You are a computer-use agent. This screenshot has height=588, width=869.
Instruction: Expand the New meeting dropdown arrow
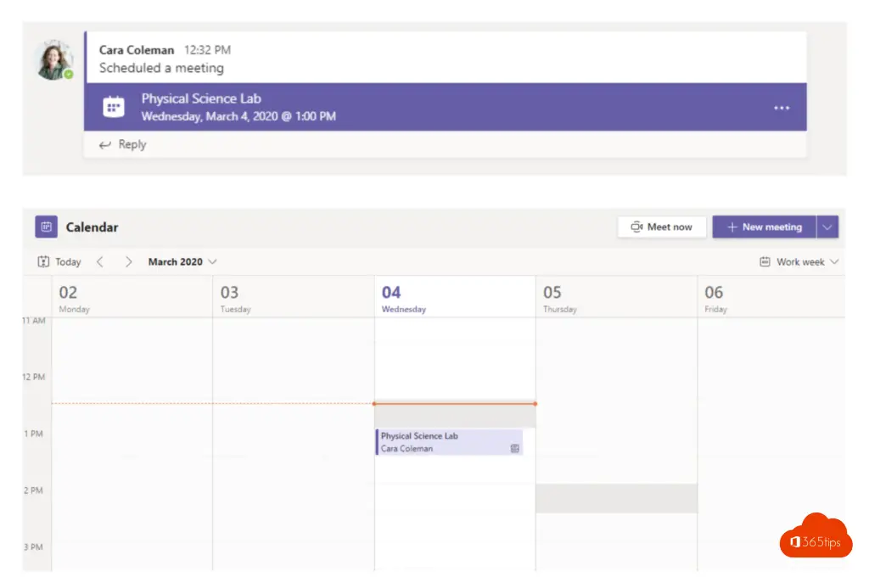828,227
